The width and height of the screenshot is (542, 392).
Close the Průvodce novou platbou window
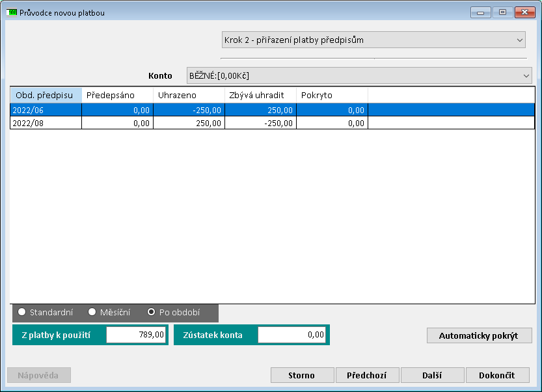coord(523,12)
